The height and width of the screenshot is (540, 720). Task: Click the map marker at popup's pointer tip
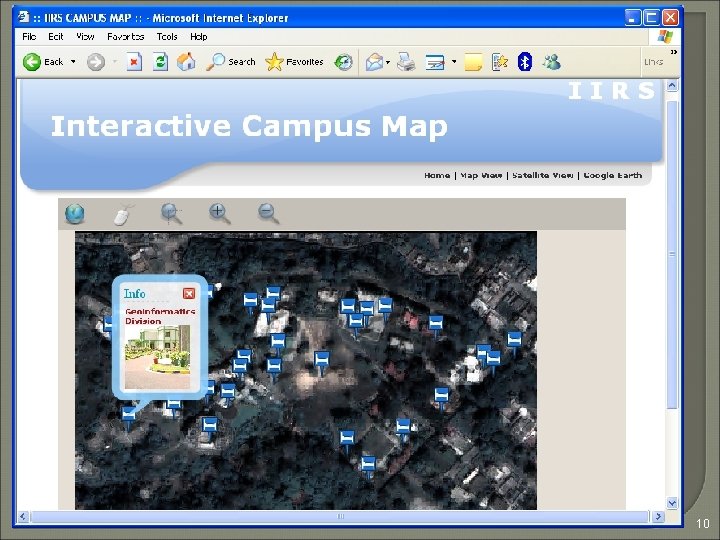click(129, 416)
